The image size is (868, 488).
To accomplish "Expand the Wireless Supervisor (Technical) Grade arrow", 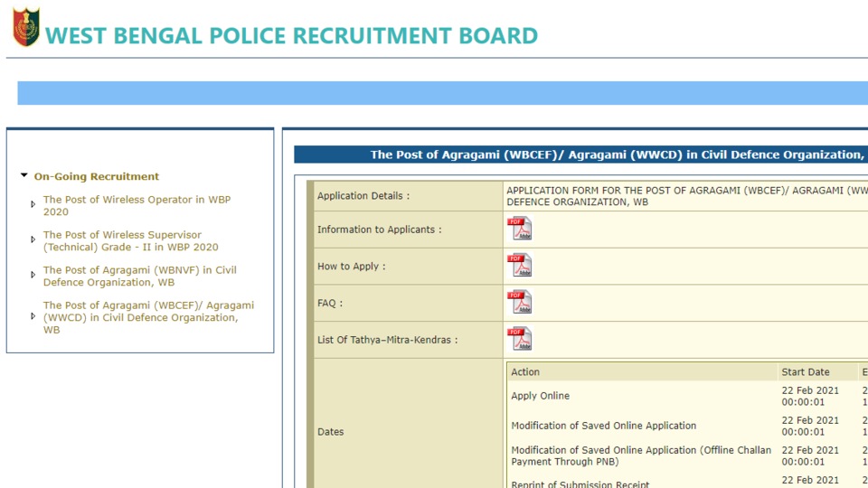I will (x=33, y=239).
